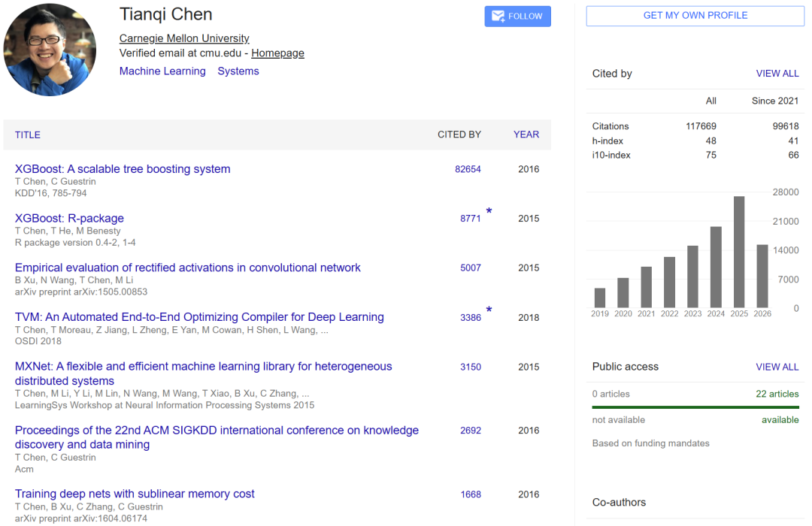
Task: Select the 2025 citation bar in chart
Action: pos(739,252)
